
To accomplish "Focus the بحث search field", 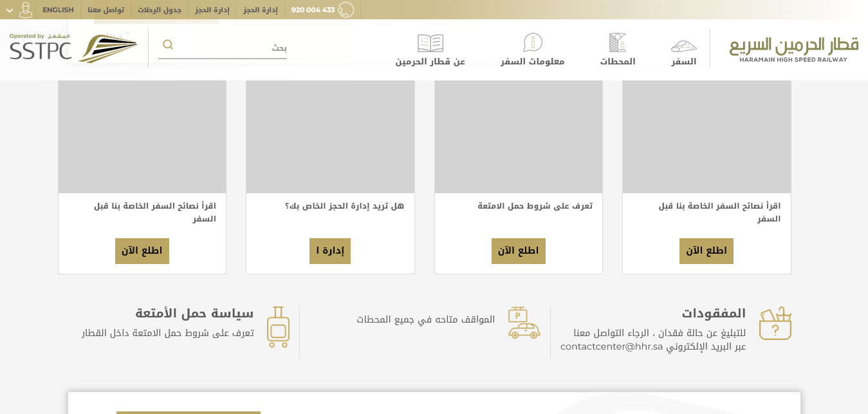I will click(223, 47).
